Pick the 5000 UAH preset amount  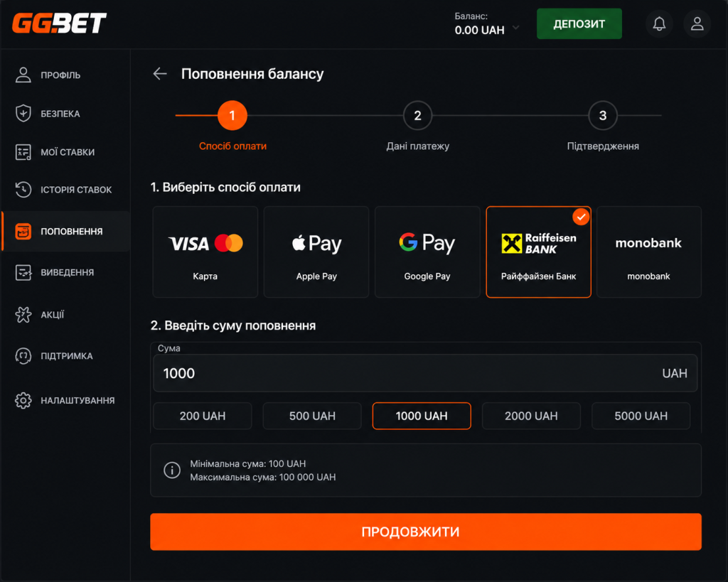pos(641,416)
